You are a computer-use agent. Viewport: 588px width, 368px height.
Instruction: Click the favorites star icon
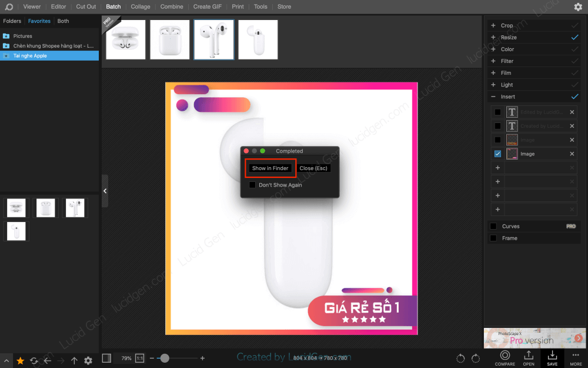click(x=20, y=361)
